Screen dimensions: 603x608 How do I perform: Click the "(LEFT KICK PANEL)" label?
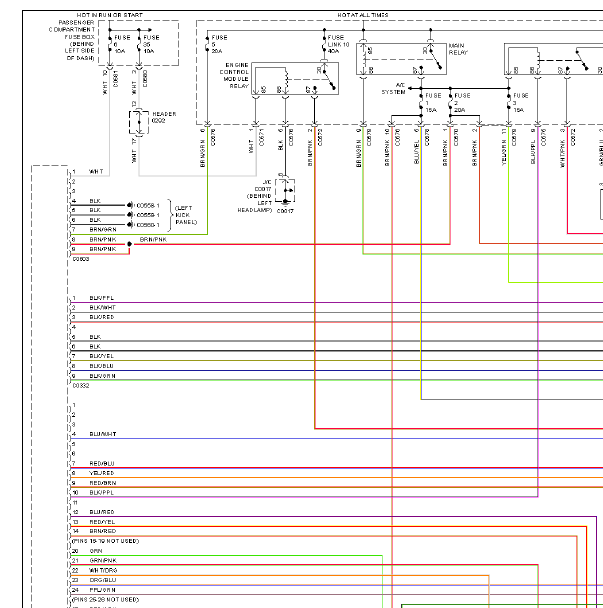(x=186, y=215)
